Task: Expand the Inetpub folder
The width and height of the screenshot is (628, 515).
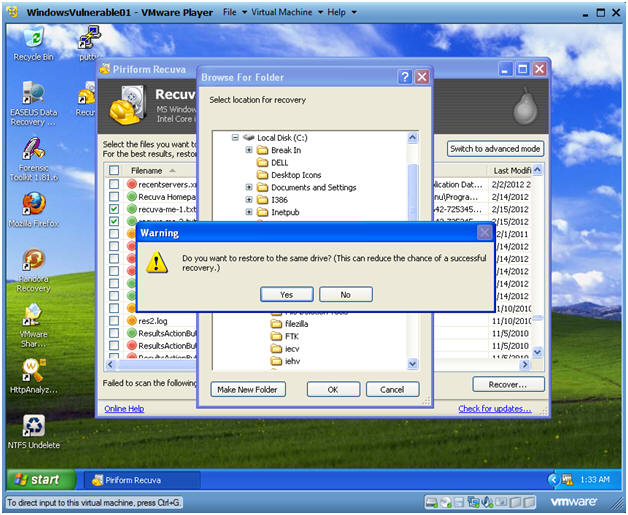Action: [x=249, y=212]
